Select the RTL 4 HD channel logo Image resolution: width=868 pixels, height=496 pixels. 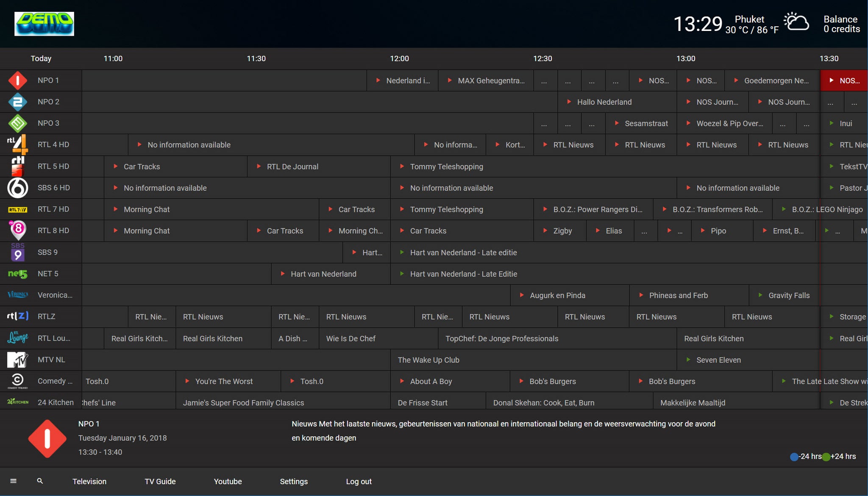tap(17, 145)
